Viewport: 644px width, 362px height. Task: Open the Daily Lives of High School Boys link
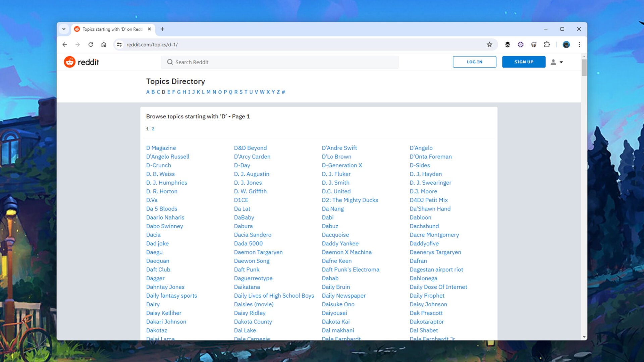[x=274, y=295]
